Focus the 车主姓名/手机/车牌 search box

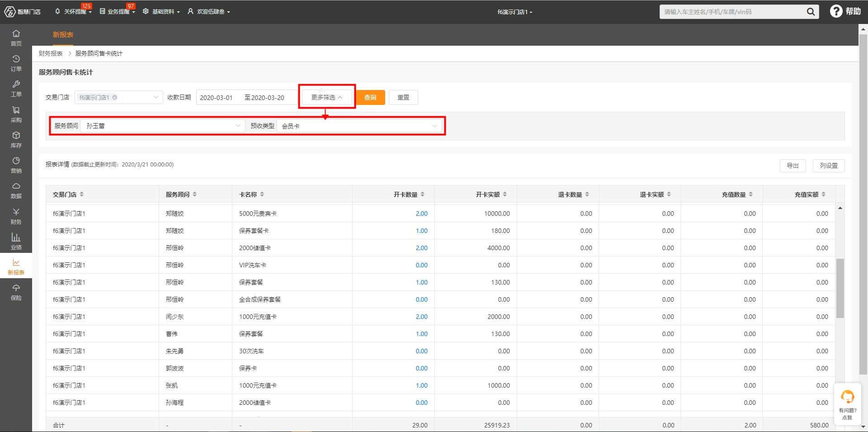point(732,12)
